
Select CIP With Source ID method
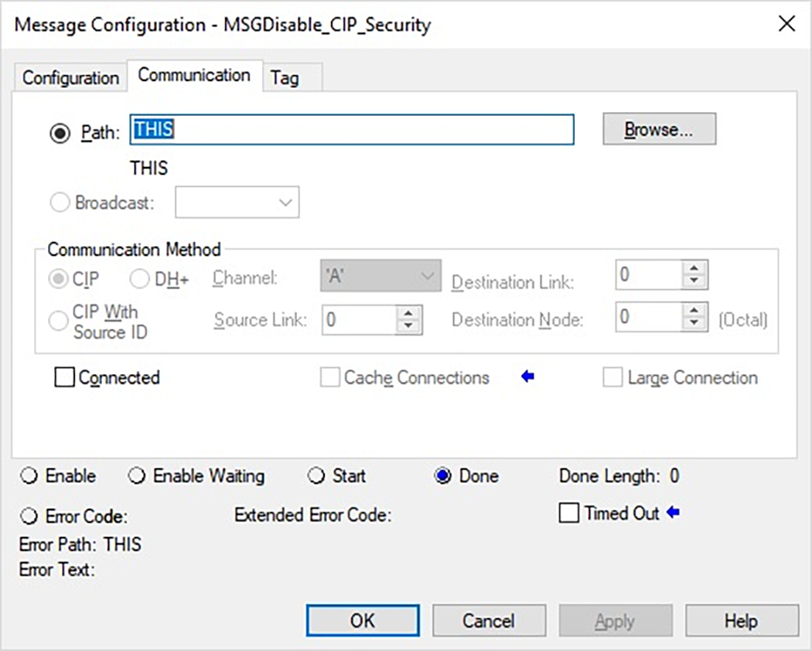coord(58,319)
